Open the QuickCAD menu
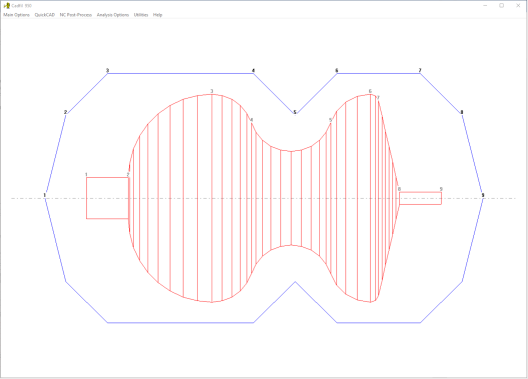The width and height of the screenshot is (528, 379). pos(45,15)
